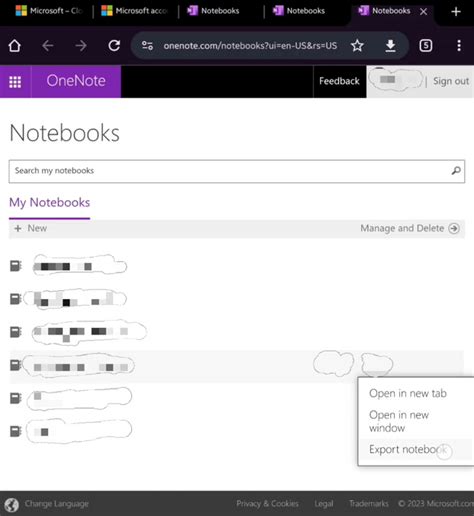Open Privacy & Cookies link
This screenshot has width=474, height=516.
pyautogui.click(x=267, y=503)
